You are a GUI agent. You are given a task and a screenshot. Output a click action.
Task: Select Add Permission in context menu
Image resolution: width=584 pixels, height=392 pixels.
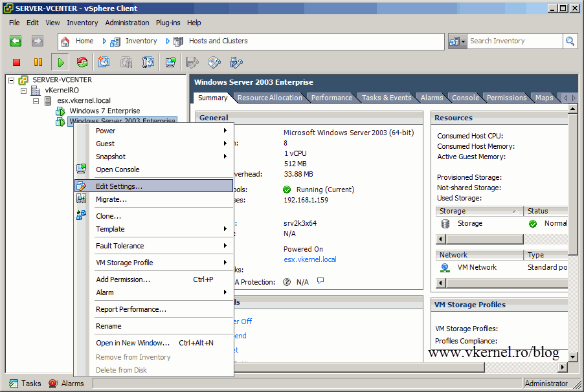point(154,279)
